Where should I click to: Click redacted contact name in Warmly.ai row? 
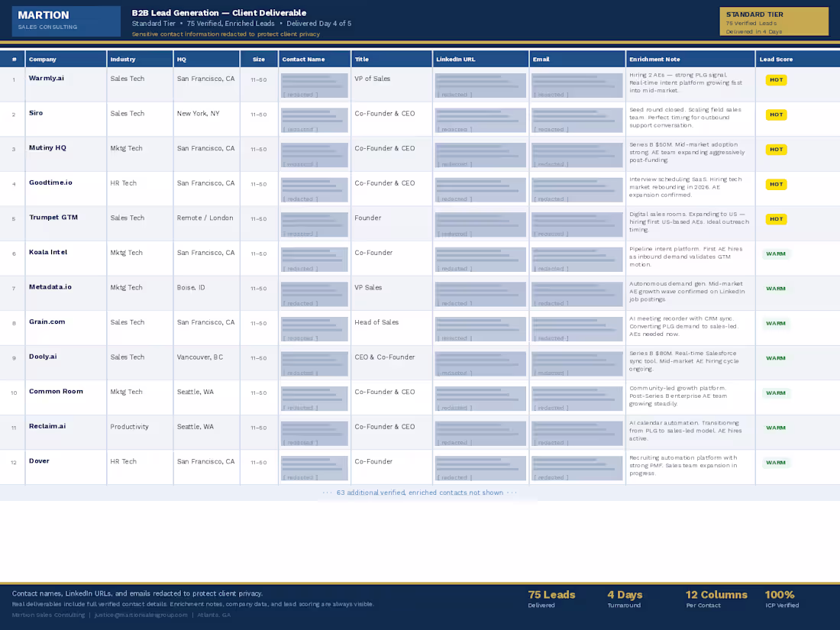[315, 86]
